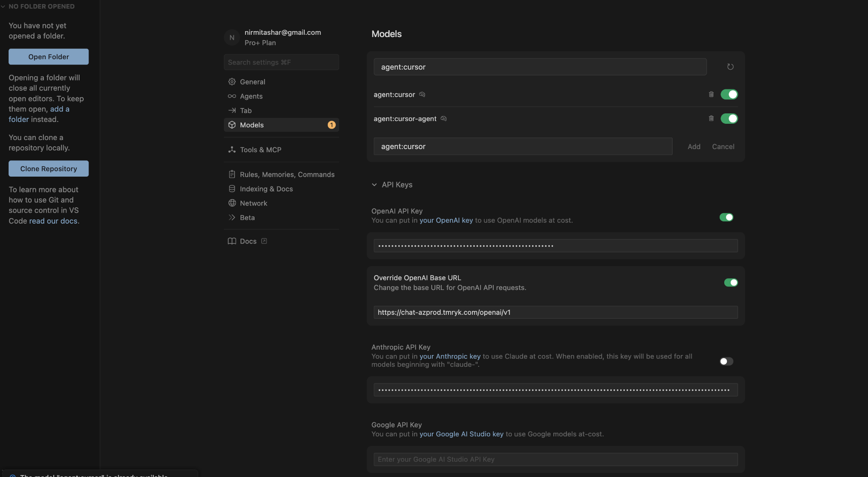
Task: Click the Network globe icon in sidebar
Action: [x=232, y=203]
